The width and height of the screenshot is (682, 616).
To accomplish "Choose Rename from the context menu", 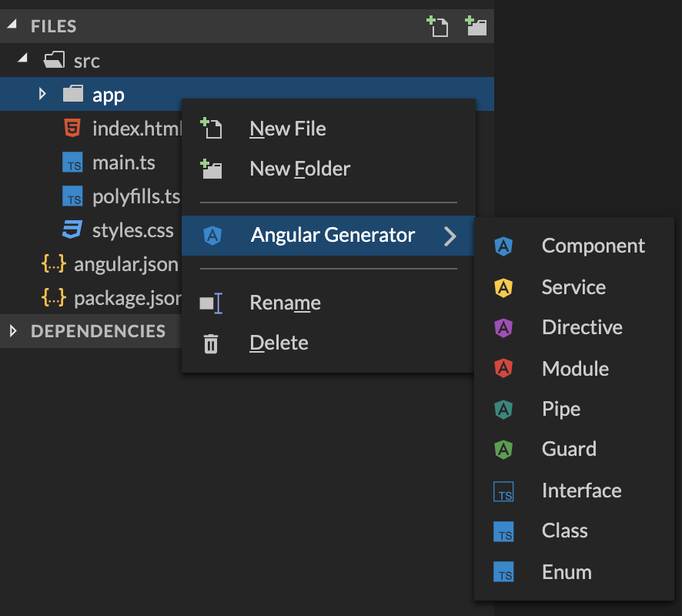I will tap(329, 303).
